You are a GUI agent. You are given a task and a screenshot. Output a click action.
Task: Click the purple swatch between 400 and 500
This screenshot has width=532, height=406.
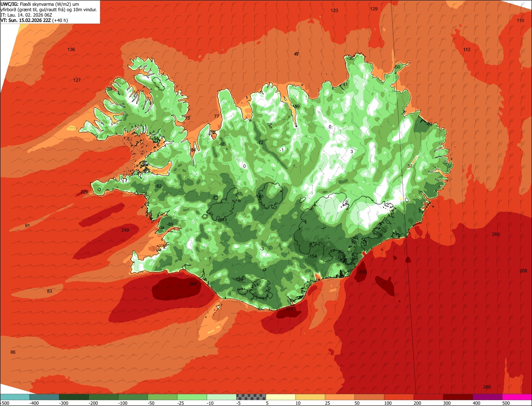click(487, 397)
